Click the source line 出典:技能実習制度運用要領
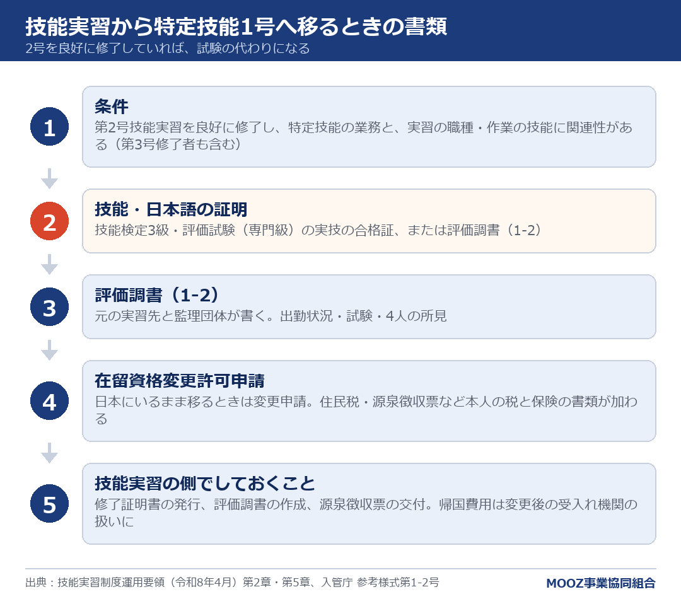Image resolution: width=681 pixels, height=616 pixels. tap(232, 582)
